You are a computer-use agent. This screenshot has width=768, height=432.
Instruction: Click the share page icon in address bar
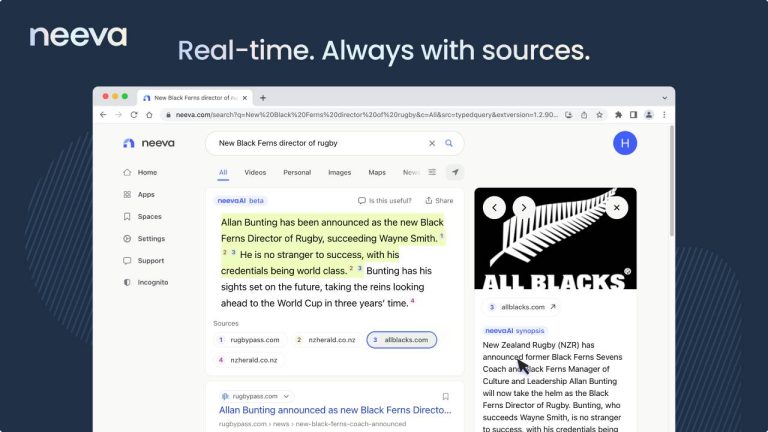[584, 115]
